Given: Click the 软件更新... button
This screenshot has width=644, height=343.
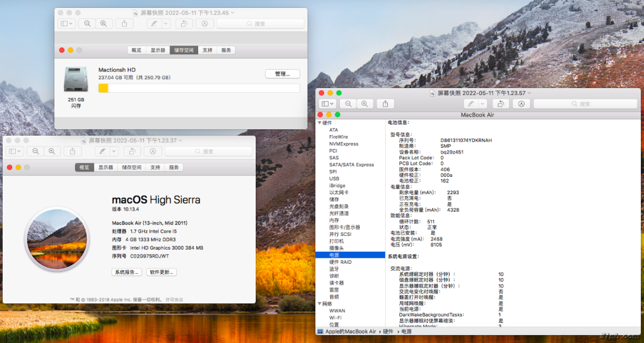Looking at the screenshot, I should click(162, 272).
